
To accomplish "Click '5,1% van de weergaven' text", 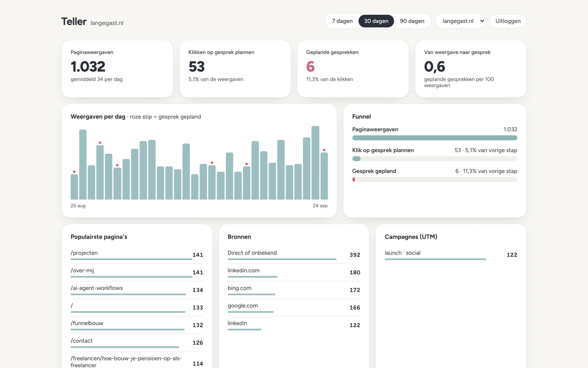I will pyautogui.click(x=216, y=79).
